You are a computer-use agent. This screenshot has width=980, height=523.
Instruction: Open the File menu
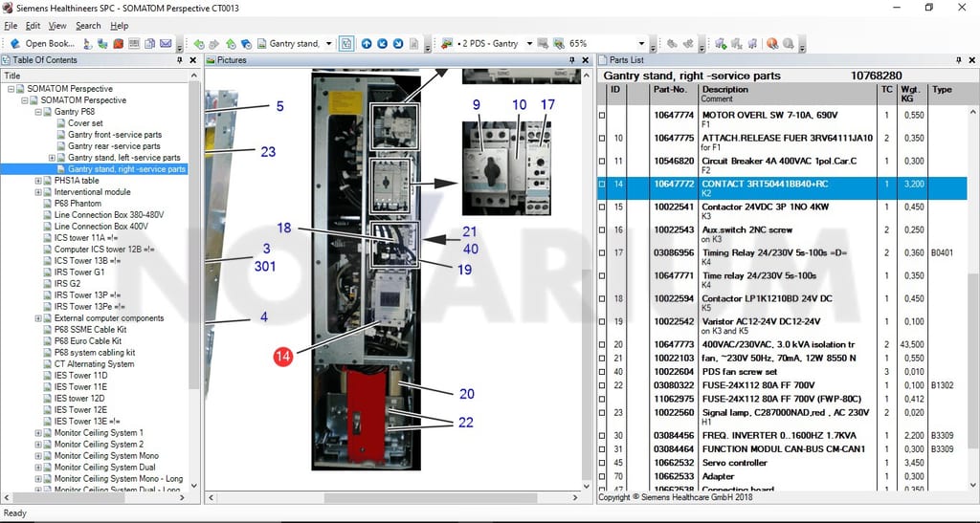(x=11, y=26)
